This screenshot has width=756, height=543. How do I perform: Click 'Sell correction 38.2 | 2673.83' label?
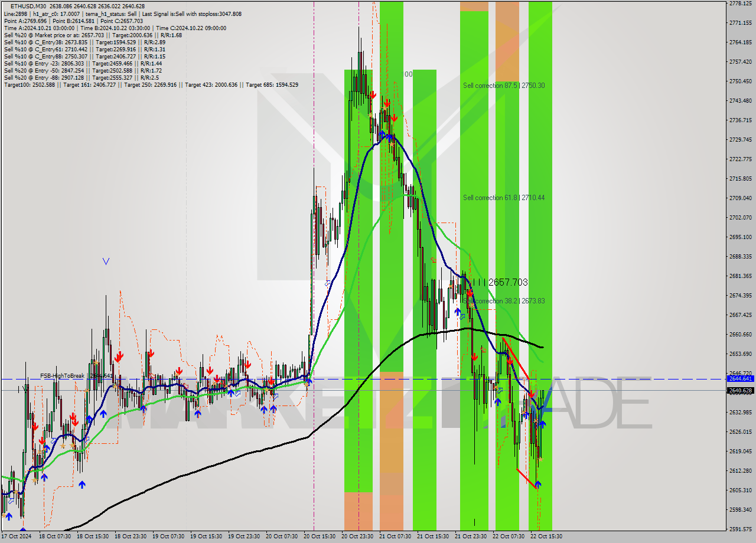coord(504,301)
